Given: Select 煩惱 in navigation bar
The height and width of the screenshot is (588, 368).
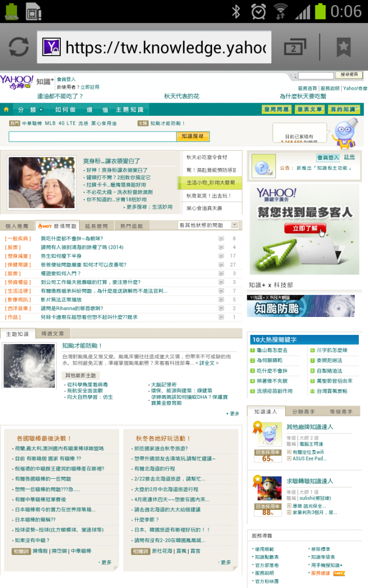Looking at the screenshot, I should tap(97, 110).
